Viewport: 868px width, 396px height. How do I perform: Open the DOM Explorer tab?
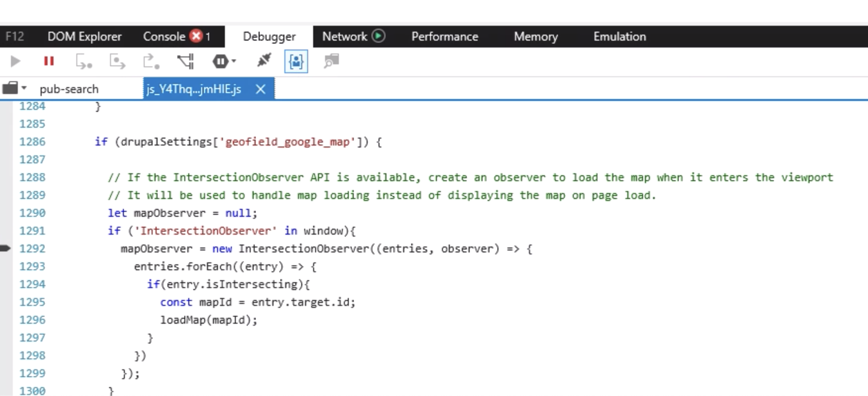pyautogui.click(x=84, y=37)
